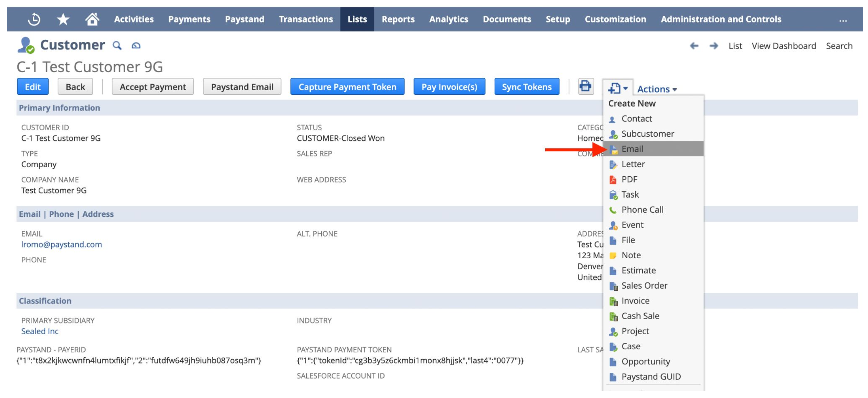Click the Paystand Payment Token value text
Viewport: 868px width, 398px height.
pyautogui.click(x=410, y=360)
